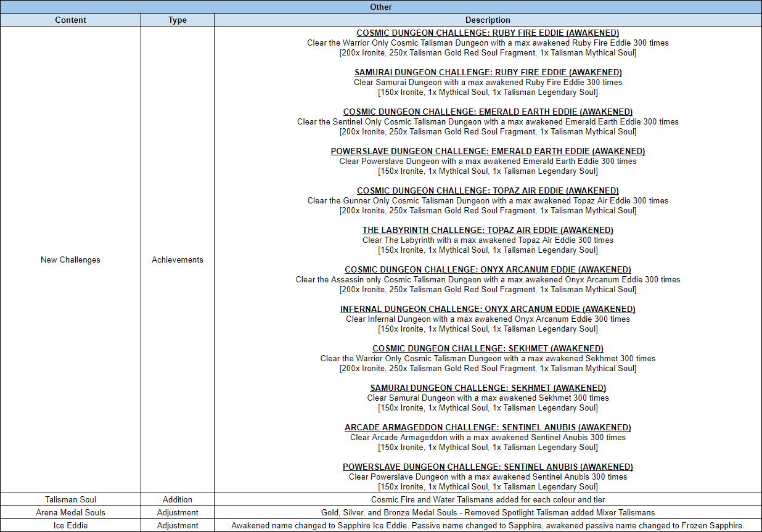Viewport: 762px width, 532px height.
Task: Open Arcade Armageddon Challenge: Sentinel Anubis heading
Action: [488, 427]
